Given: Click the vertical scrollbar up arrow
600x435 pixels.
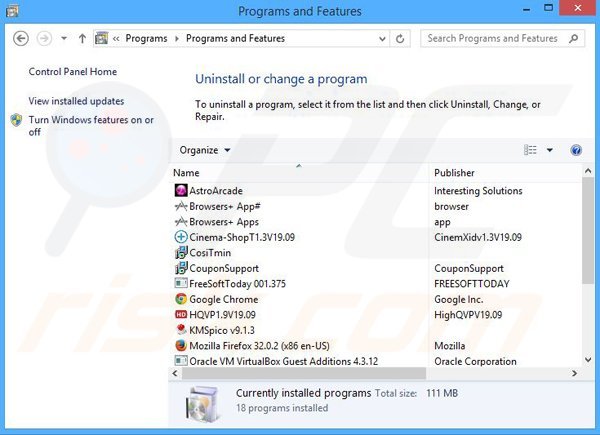Looking at the screenshot, I should point(588,171).
